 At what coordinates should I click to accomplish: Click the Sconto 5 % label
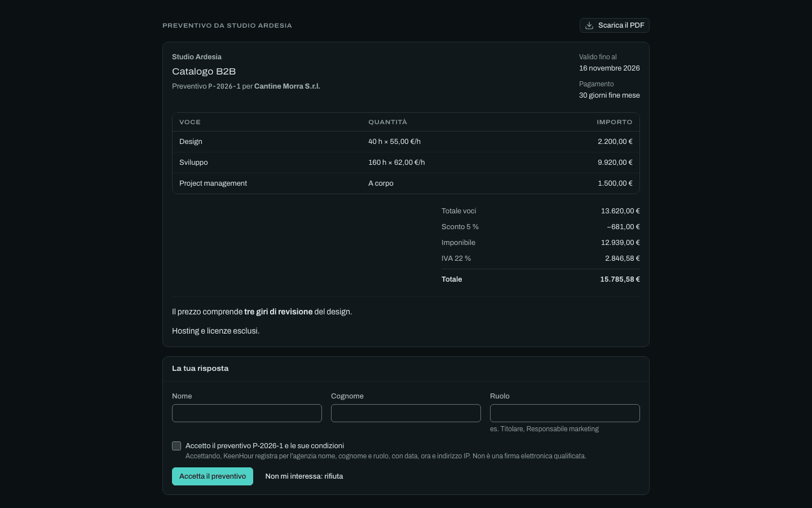(460, 227)
